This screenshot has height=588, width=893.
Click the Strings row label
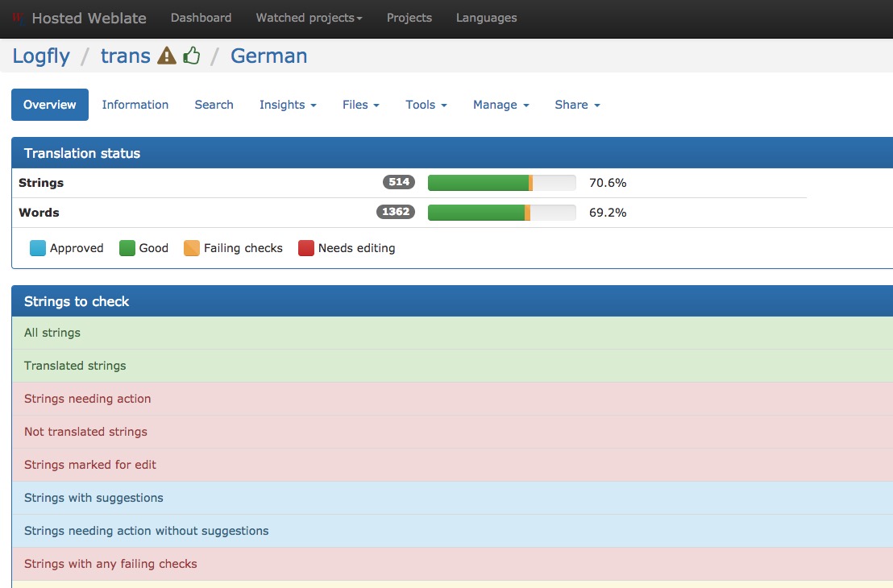[41, 183]
